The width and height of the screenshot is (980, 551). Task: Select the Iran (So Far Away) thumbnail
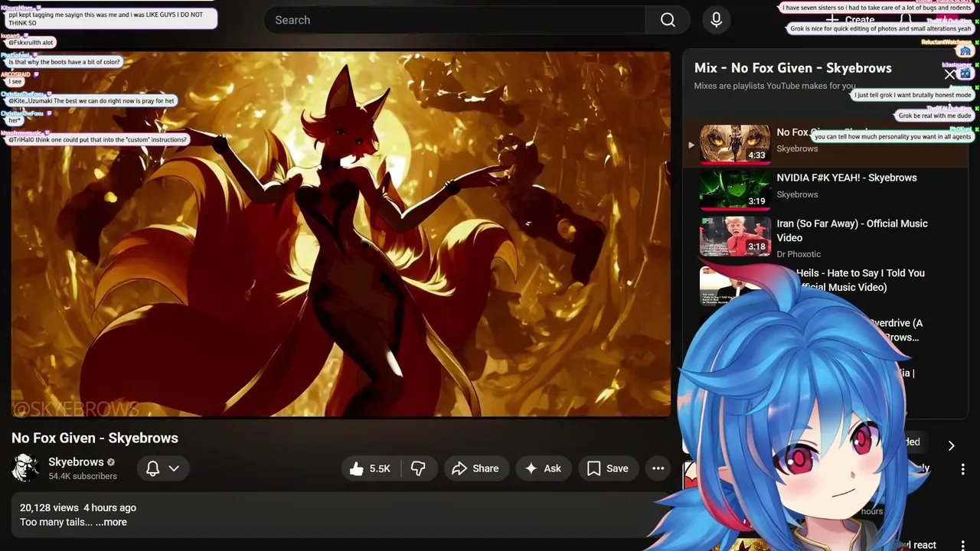click(735, 236)
